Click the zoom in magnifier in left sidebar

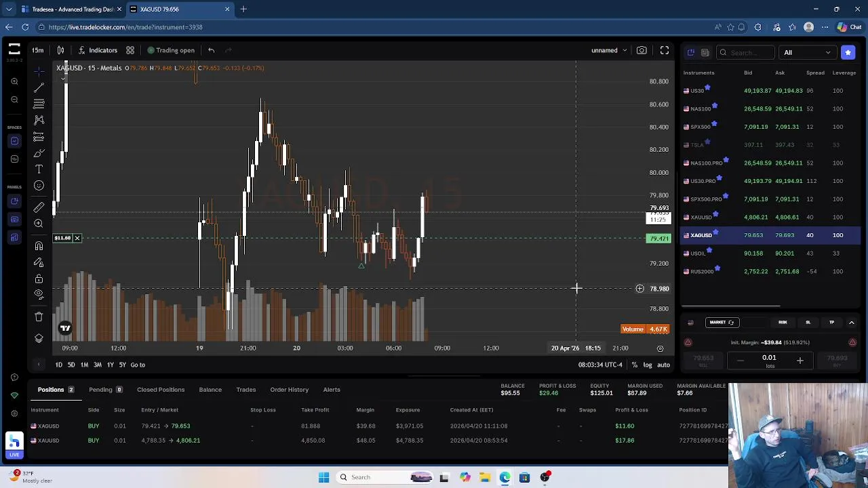[x=14, y=81]
